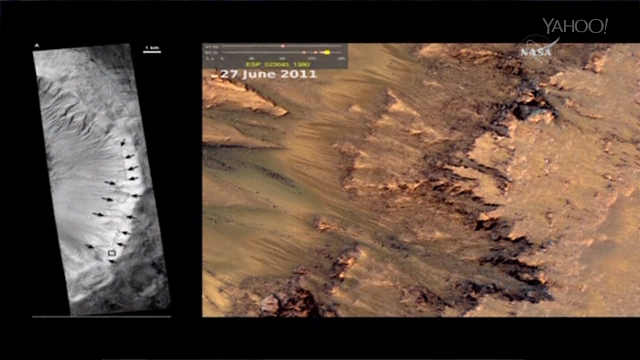Click the thin horizontal line under the grayscale image
Image resolution: width=640 pixels, height=360 pixels.
pyautogui.click(x=101, y=316)
